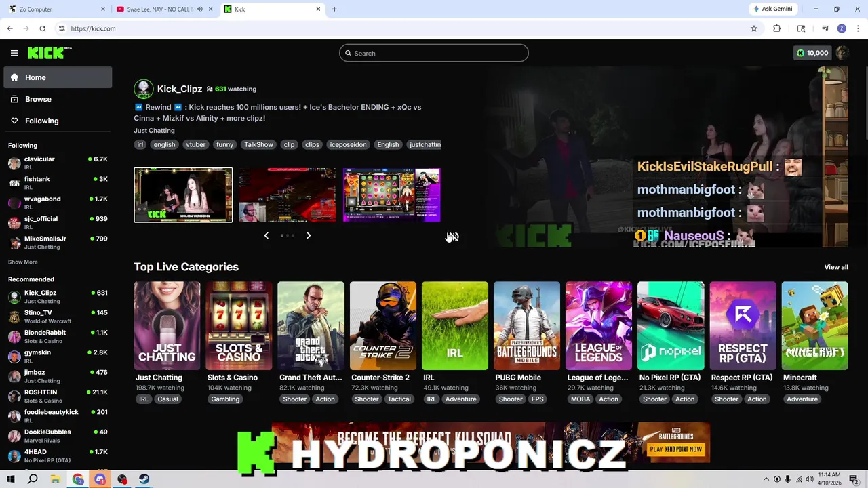Open the hamburger sidebar menu
Viewport: 868px width, 488px height.
coord(14,53)
